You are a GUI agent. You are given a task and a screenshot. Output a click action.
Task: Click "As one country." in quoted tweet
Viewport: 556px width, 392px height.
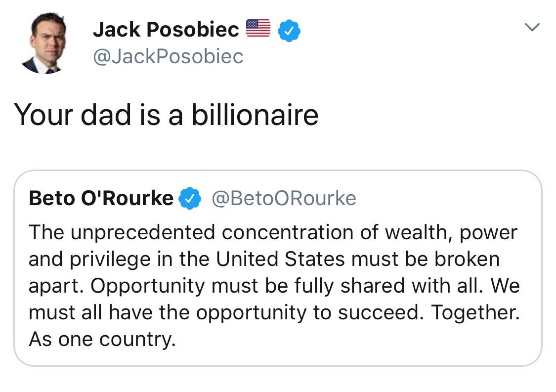[x=102, y=339]
